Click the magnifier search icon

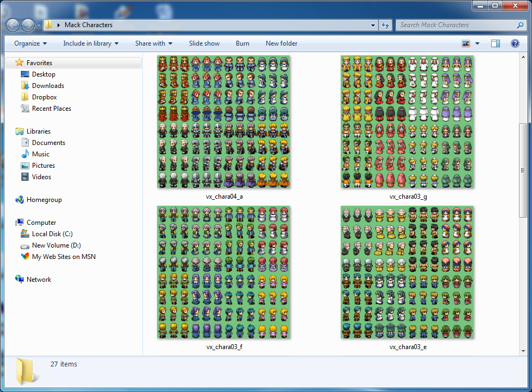[x=520, y=25]
